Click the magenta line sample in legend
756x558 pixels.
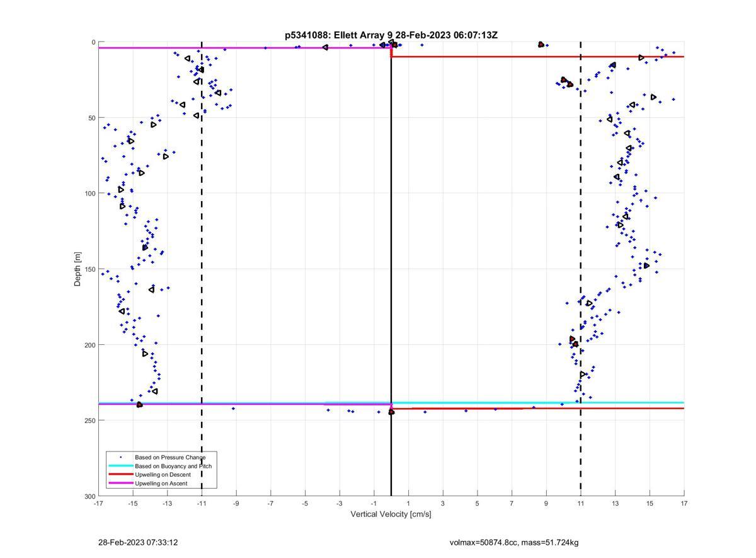[120, 484]
